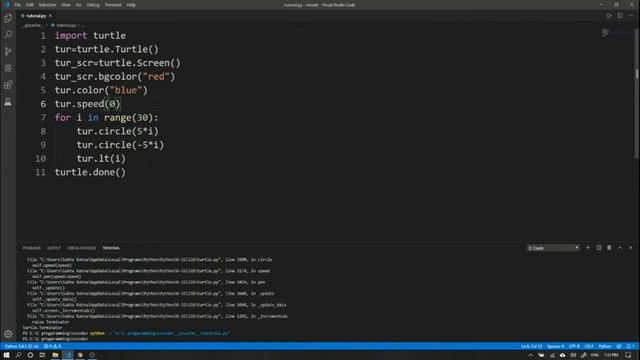This screenshot has width=640, height=360.
Task: Click errors and warnings count in status bar
Action: click(52, 346)
